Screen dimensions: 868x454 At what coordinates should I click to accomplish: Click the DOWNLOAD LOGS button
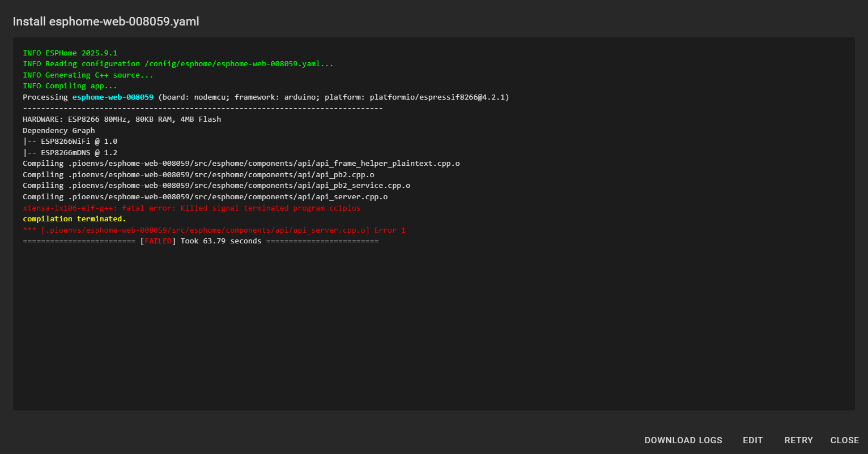(x=683, y=440)
